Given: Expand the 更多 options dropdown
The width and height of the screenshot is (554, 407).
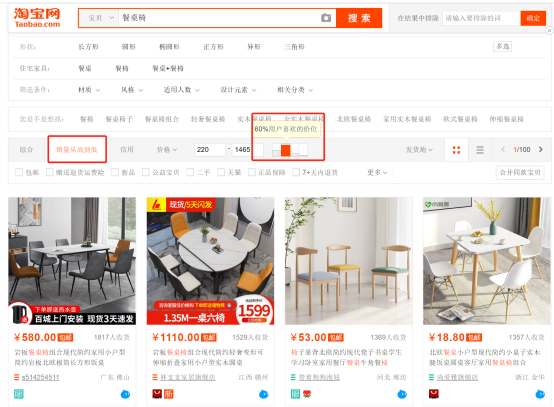Looking at the screenshot, I should pos(377,172).
